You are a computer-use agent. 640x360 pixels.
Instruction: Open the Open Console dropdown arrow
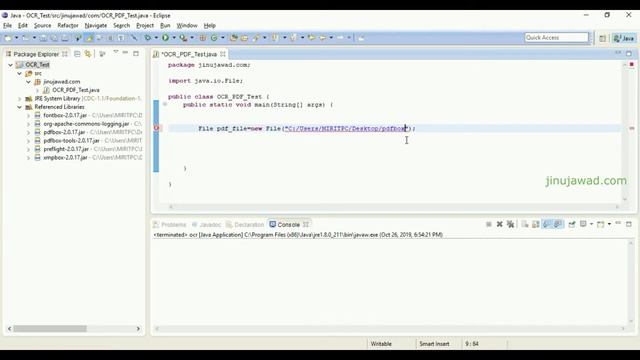609,224
